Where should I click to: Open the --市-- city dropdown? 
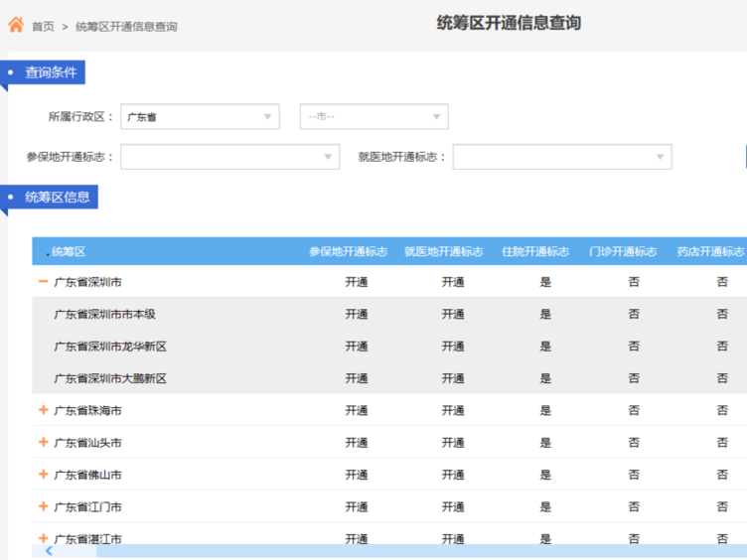373,117
